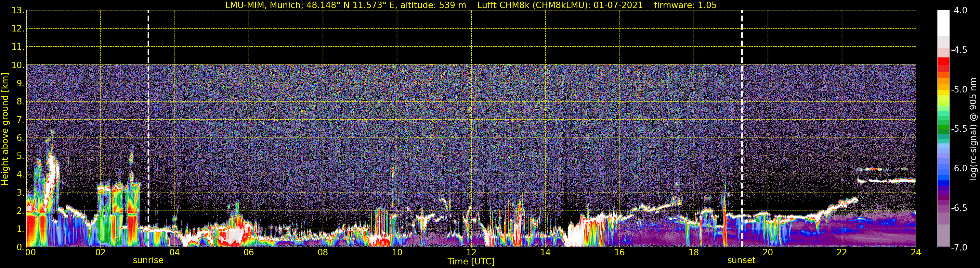Click the chart title with LMU-MIM, Munich
This screenshot has height=268, width=980.
pyautogui.click(x=471, y=5)
